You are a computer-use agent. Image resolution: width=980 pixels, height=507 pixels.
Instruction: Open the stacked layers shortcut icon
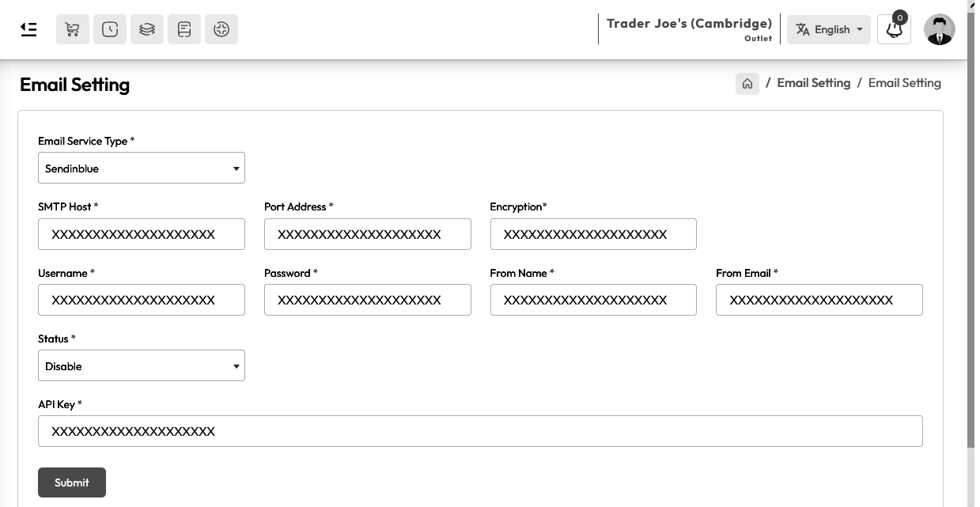coord(147,30)
